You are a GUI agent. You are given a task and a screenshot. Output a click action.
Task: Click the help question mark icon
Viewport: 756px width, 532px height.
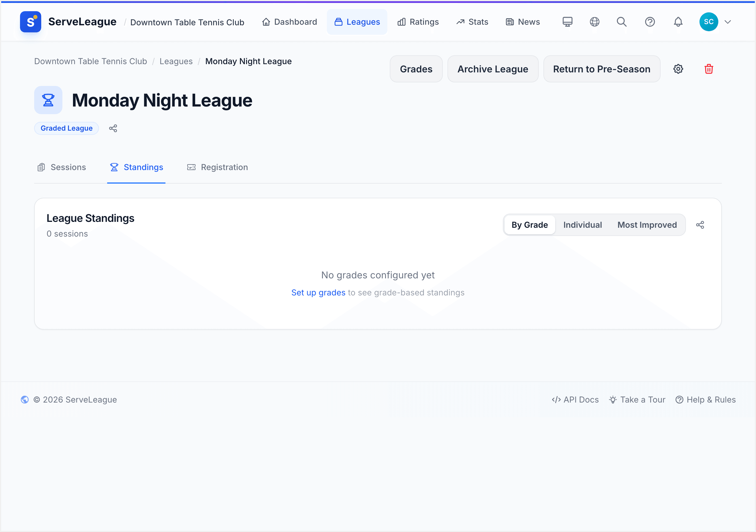coord(650,22)
